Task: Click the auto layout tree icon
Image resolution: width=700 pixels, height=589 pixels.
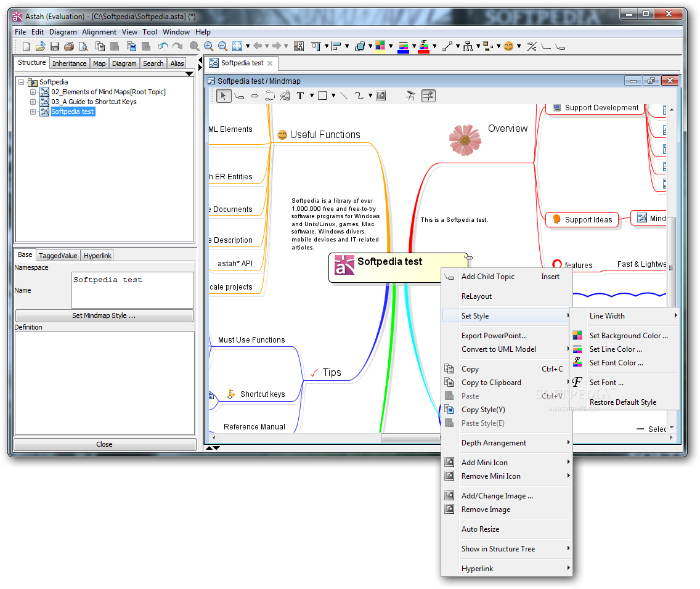Action: [468, 46]
